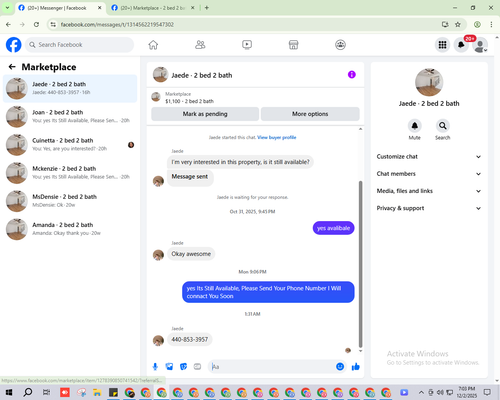500x400 pixels.
Task: Switch to the Marketplace - 2 bed 2 bath tab
Action: click(153, 8)
